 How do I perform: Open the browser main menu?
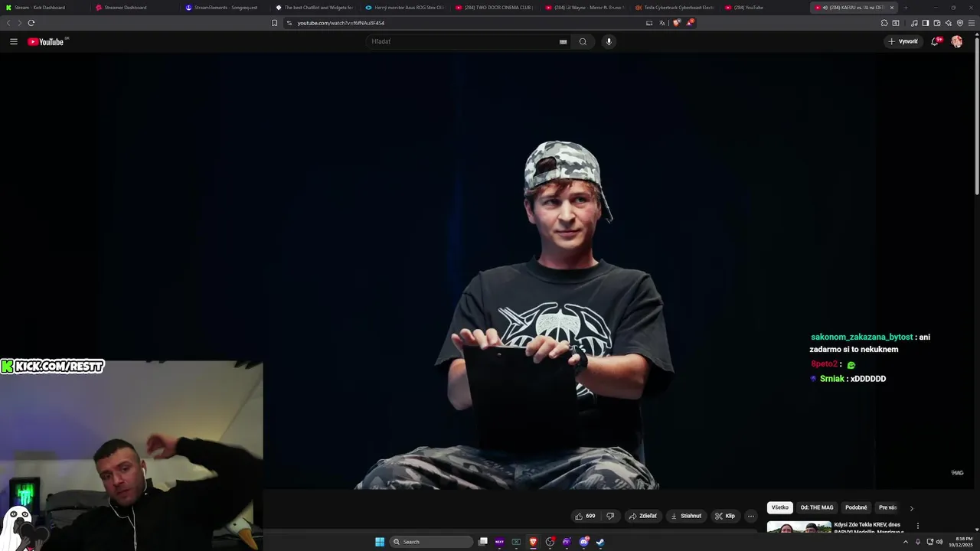(972, 23)
